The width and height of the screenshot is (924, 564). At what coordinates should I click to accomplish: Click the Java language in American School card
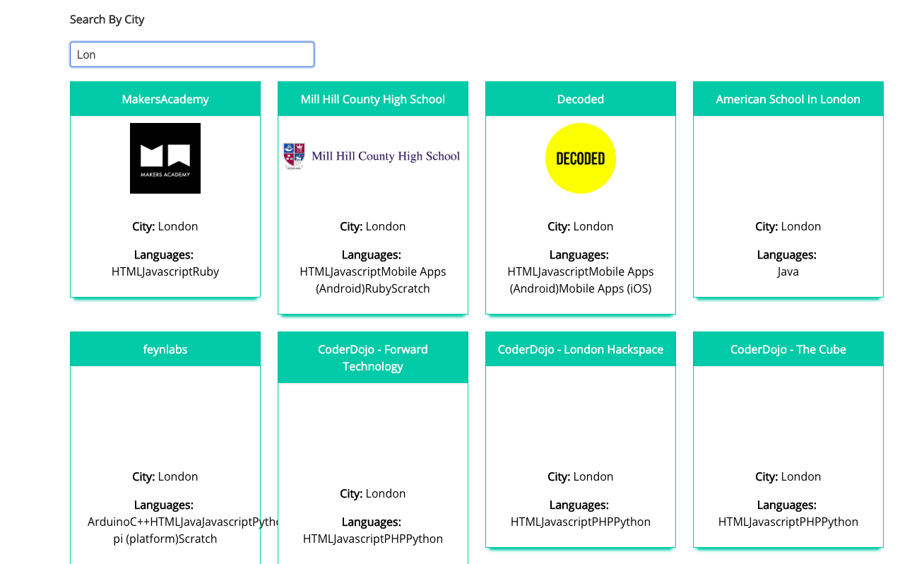[x=788, y=271]
